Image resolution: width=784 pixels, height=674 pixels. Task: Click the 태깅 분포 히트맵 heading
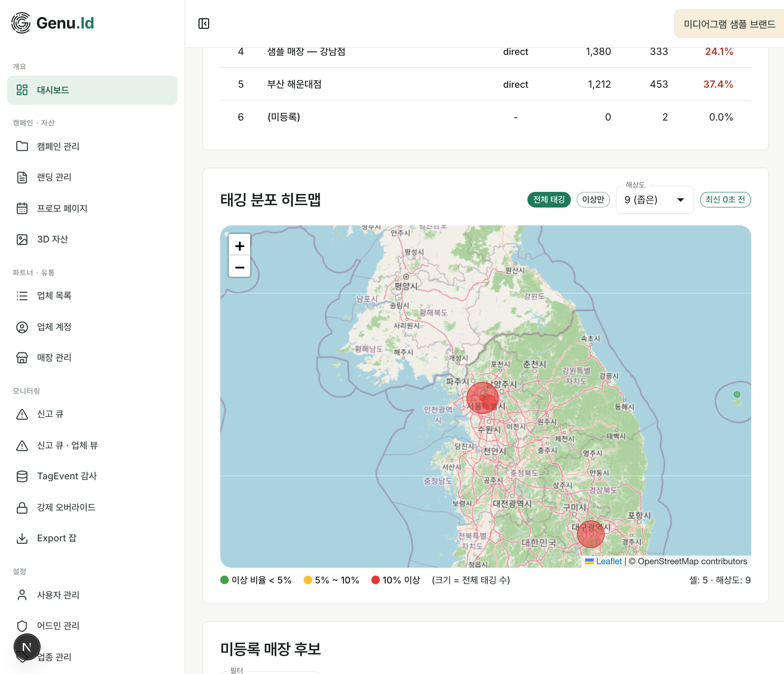pyautogui.click(x=270, y=200)
